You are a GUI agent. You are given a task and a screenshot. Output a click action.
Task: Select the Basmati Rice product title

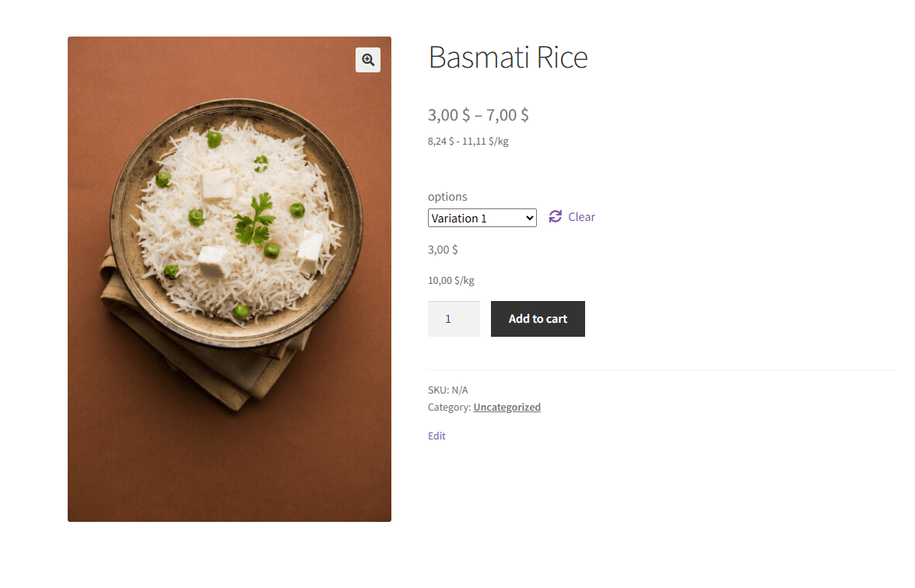(x=507, y=57)
